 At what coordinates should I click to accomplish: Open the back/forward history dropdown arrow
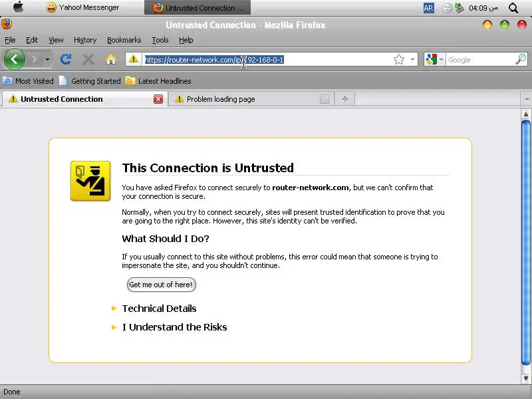(x=47, y=60)
